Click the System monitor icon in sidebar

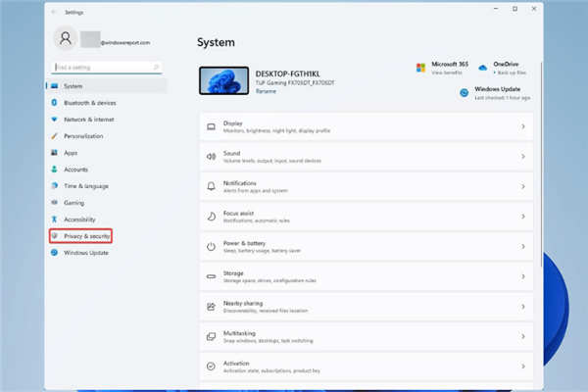pyautogui.click(x=54, y=86)
